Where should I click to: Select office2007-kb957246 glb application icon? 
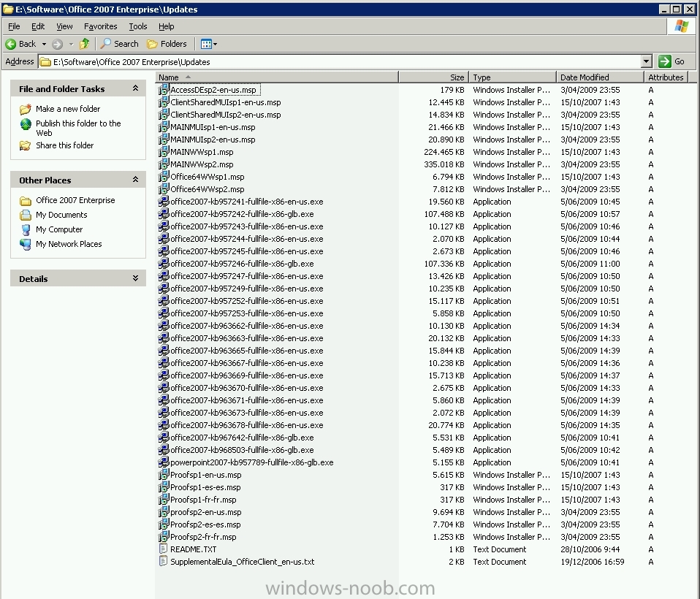pos(164,264)
